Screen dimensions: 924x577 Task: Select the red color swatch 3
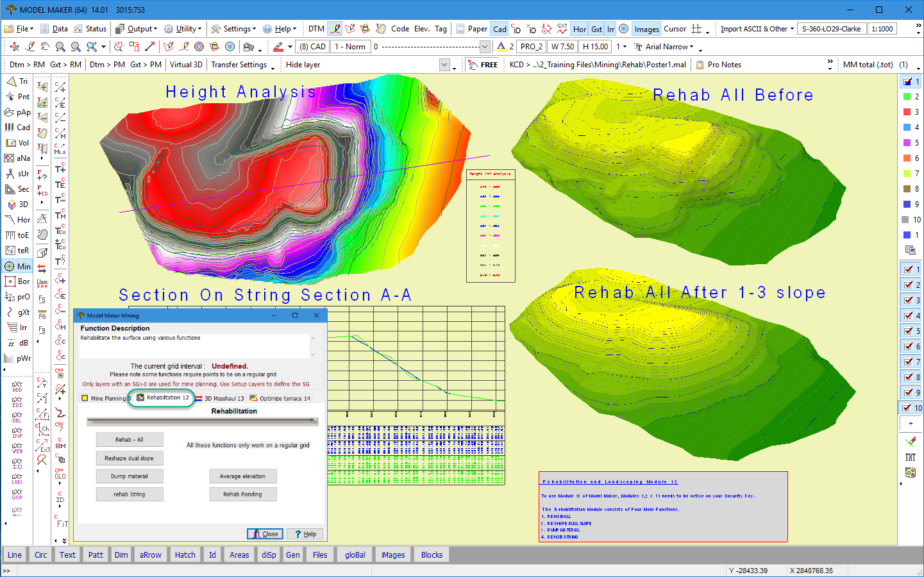click(x=907, y=112)
